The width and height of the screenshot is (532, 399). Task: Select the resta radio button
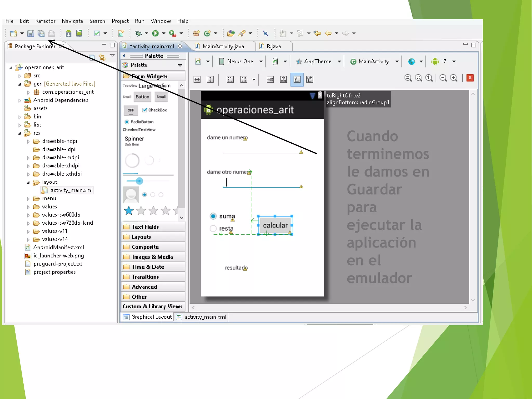(213, 228)
